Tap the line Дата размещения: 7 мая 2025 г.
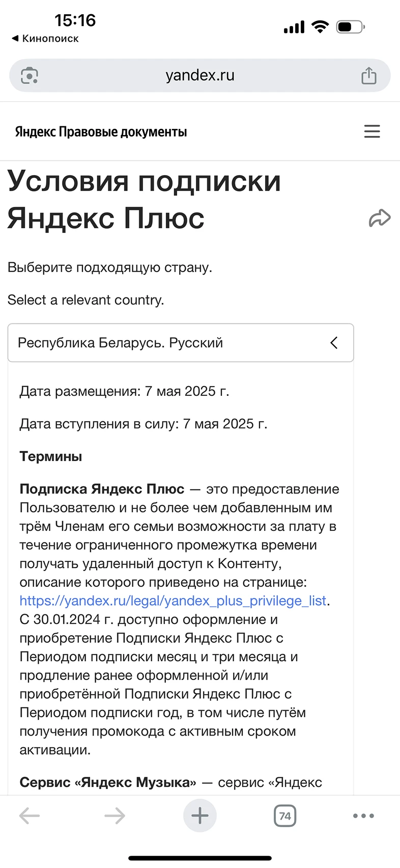 [124, 391]
